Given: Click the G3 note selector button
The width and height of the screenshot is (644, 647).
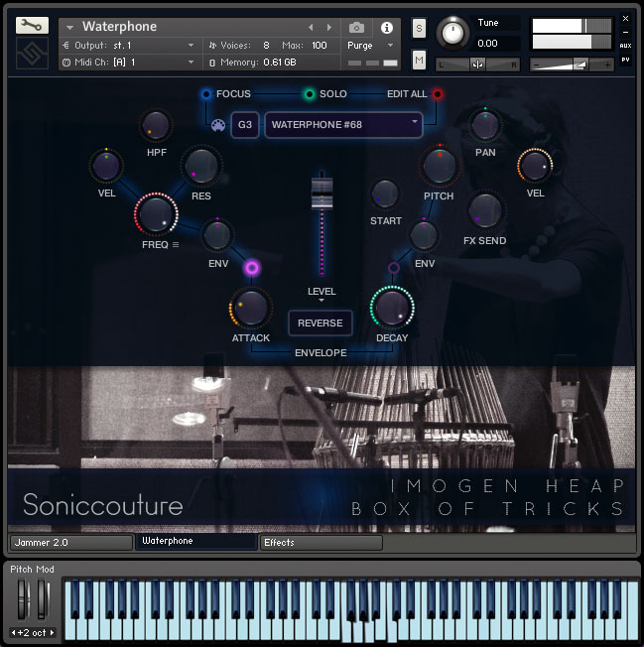Looking at the screenshot, I should 245,125.
